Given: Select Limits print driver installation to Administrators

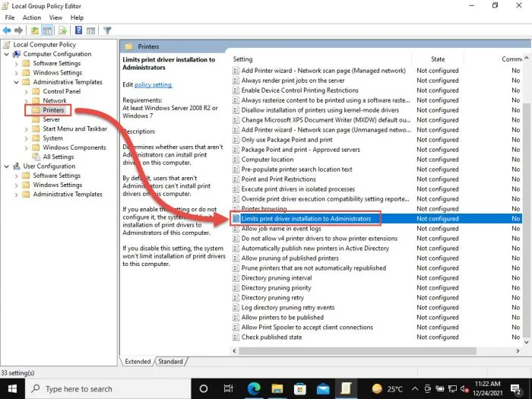Looking at the screenshot, I should tap(376, 219).
